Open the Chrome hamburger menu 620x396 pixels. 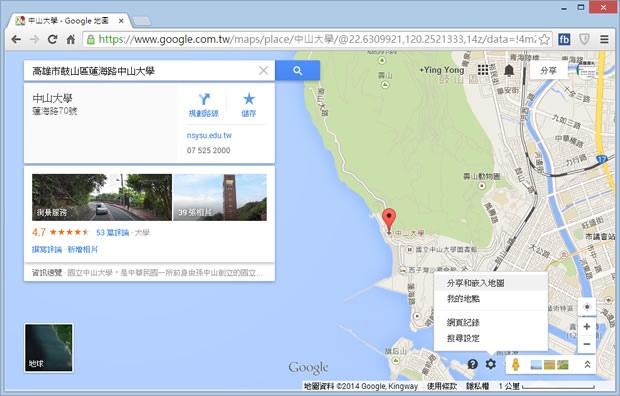click(x=604, y=39)
